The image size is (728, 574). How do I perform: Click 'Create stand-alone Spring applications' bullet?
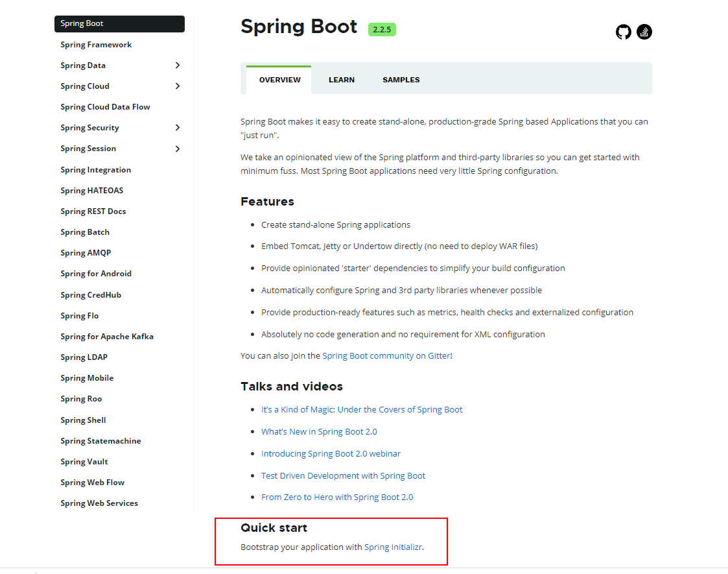point(336,225)
